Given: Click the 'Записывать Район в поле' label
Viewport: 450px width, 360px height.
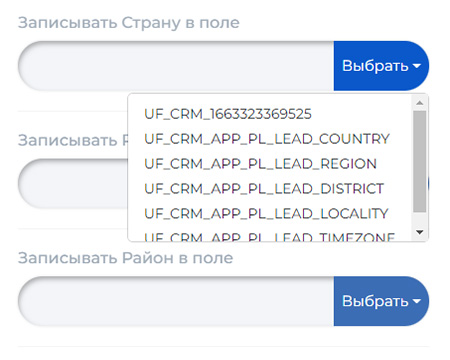Looking at the screenshot, I should (125, 258).
